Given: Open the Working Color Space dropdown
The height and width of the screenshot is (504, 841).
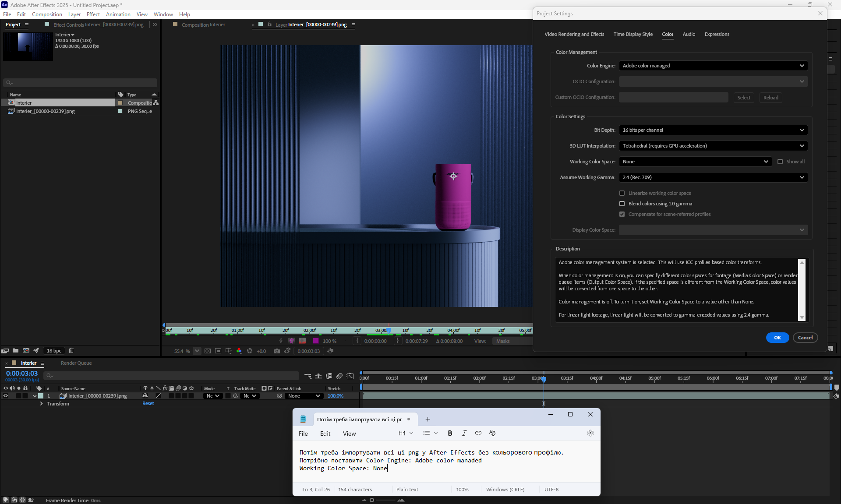Looking at the screenshot, I should point(695,162).
